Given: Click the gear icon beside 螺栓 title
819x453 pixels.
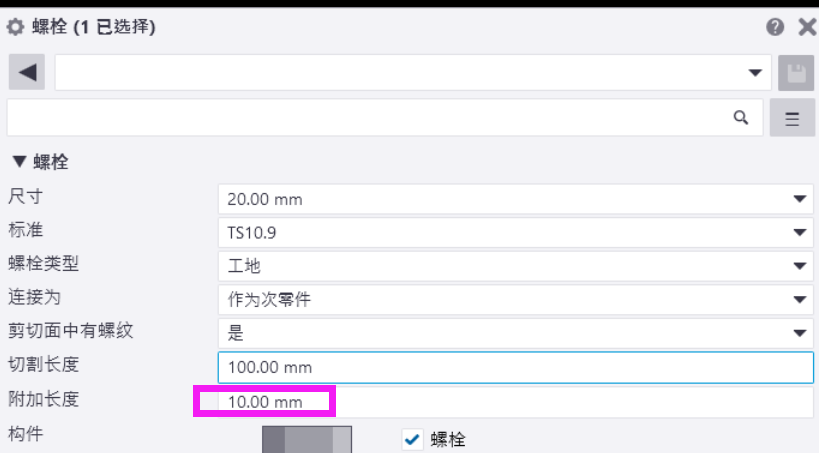Looking at the screenshot, I should (15, 27).
